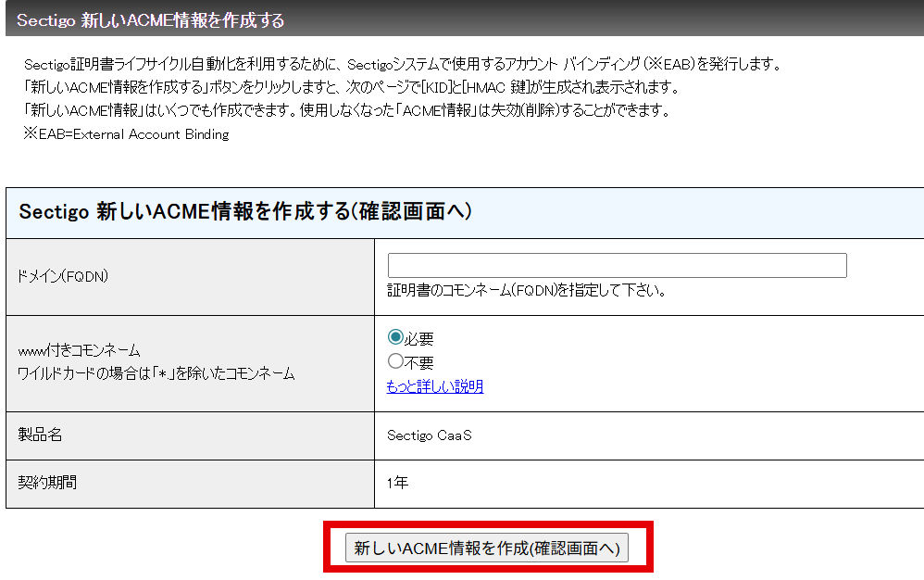924x580 pixels.
Task: Click the ※EAB=External Account Binding note
Action: pos(126,133)
